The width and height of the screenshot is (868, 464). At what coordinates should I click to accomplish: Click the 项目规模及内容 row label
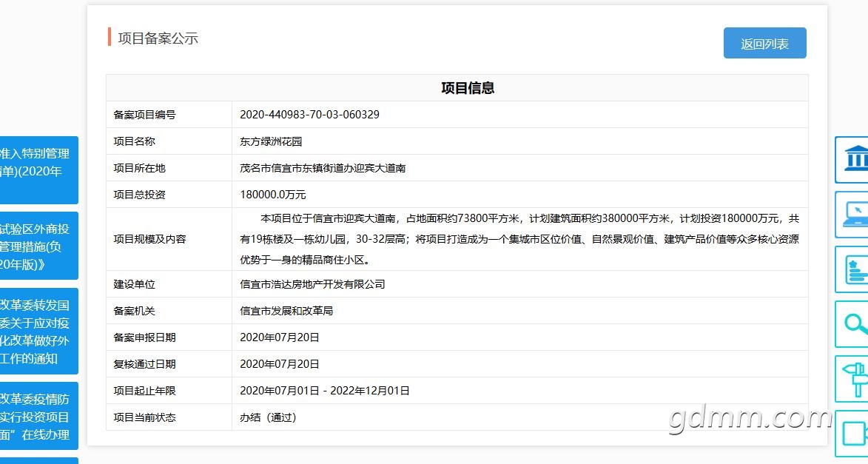coord(149,239)
